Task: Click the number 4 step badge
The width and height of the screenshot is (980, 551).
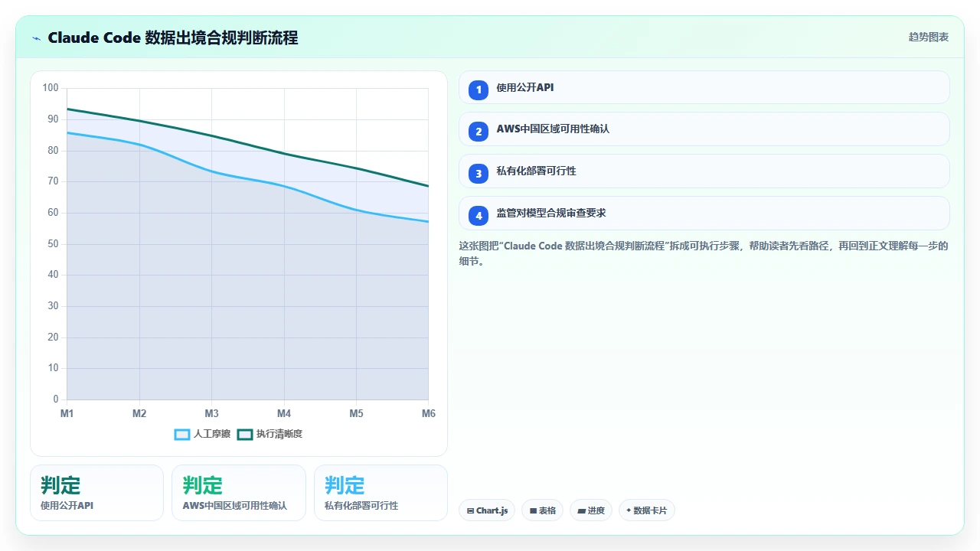Action: pos(479,215)
